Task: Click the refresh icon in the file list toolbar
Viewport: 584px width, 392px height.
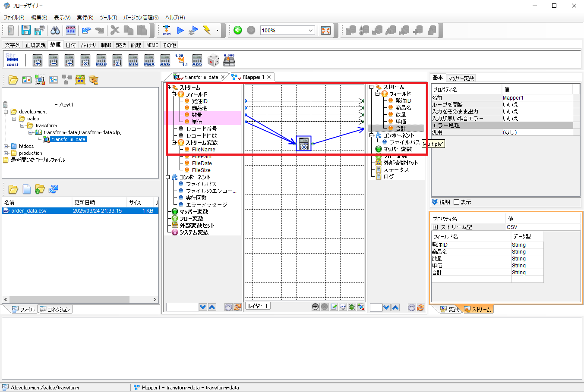Action: (x=53, y=189)
